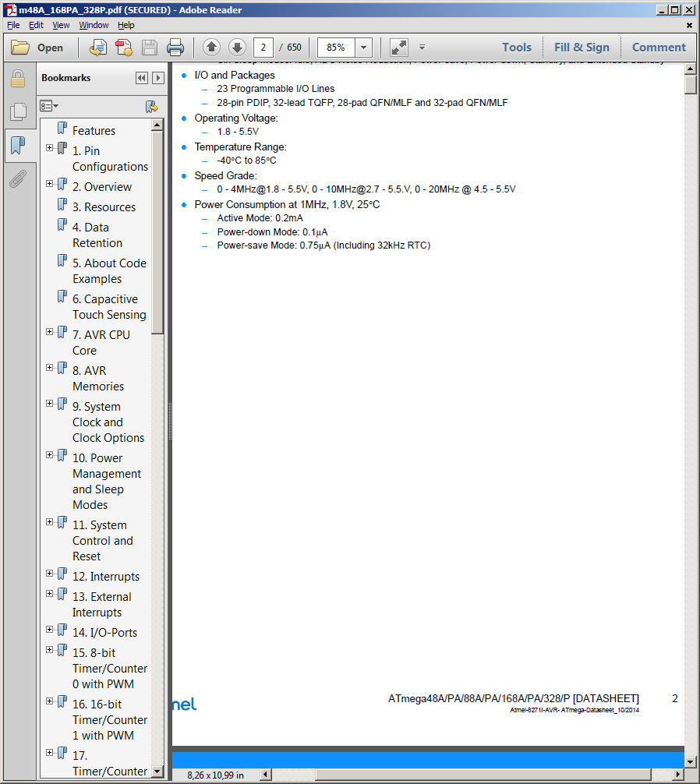
Task: Click the document vertical scrollbar thumb
Action: (691, 84)
